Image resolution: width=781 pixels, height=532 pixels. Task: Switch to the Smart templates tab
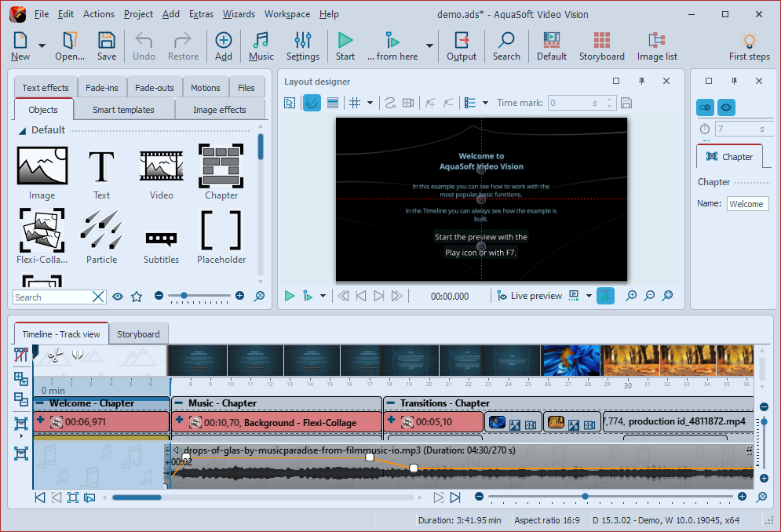(x=123, y=110)
